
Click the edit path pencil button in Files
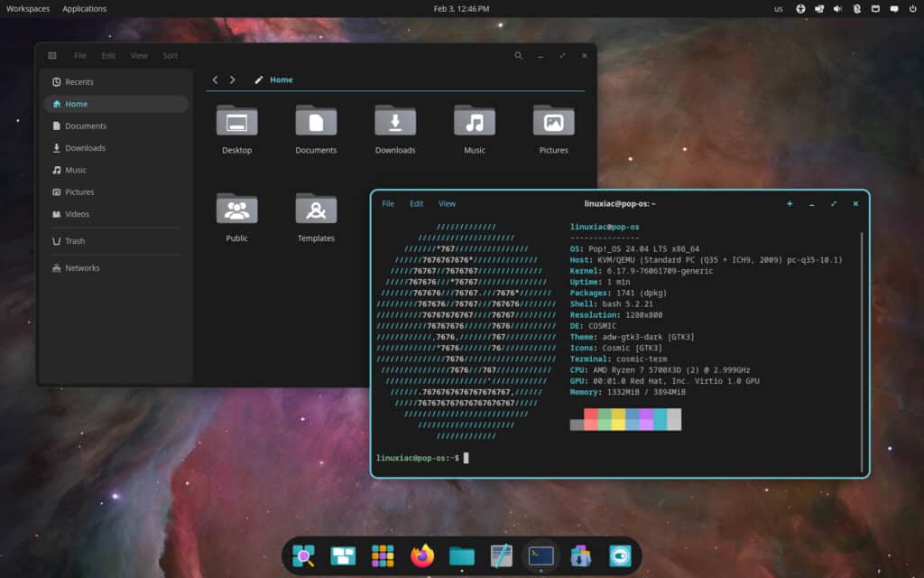(x=260, y=79)
